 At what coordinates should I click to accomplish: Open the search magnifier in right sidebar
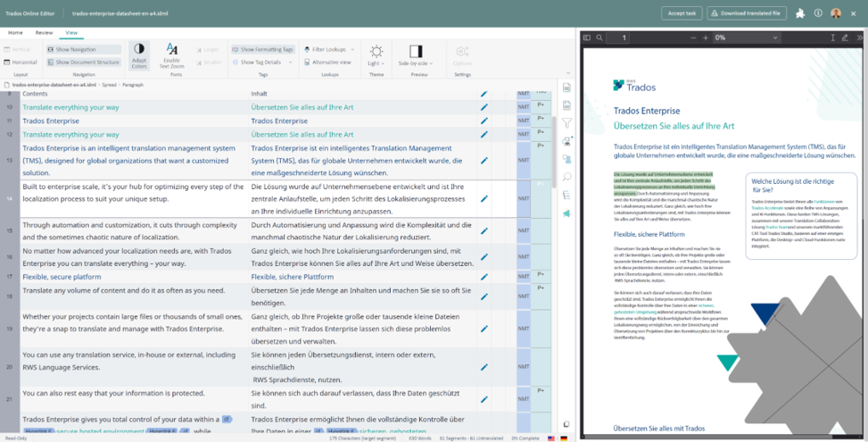point(566,177)
